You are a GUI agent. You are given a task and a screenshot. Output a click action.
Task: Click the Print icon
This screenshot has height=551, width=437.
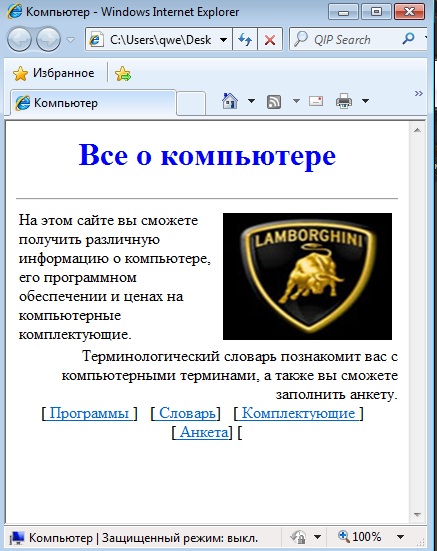tap(344, 101)
